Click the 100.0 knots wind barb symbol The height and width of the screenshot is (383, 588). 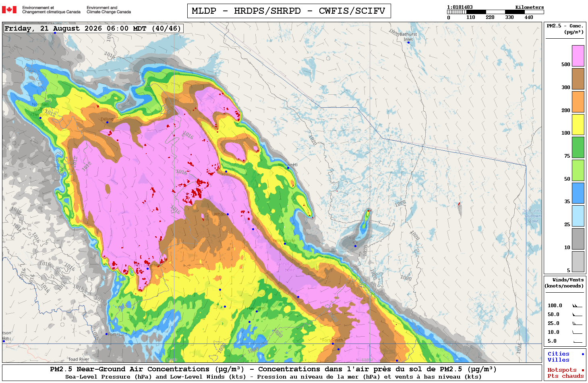[x=577, y=306]
